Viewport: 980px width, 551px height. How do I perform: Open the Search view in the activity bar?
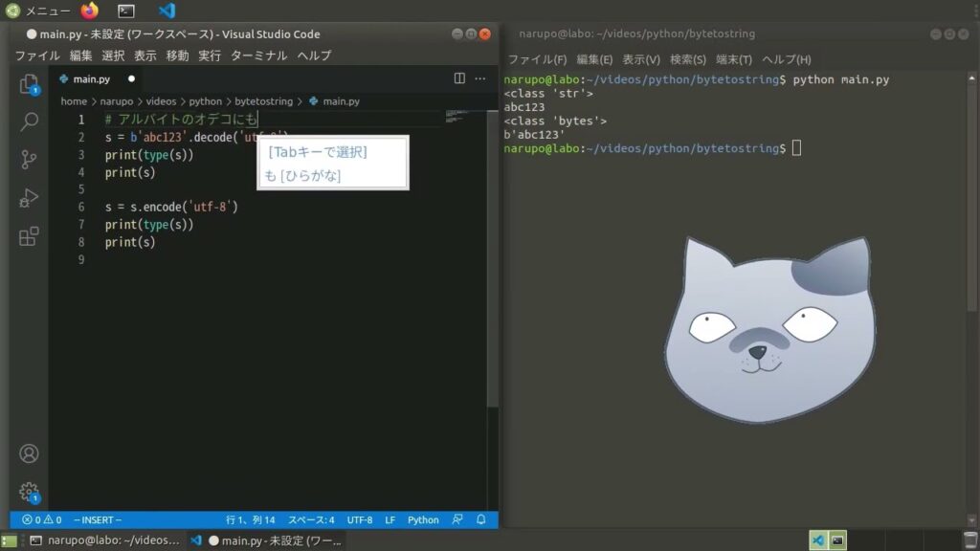29,121
